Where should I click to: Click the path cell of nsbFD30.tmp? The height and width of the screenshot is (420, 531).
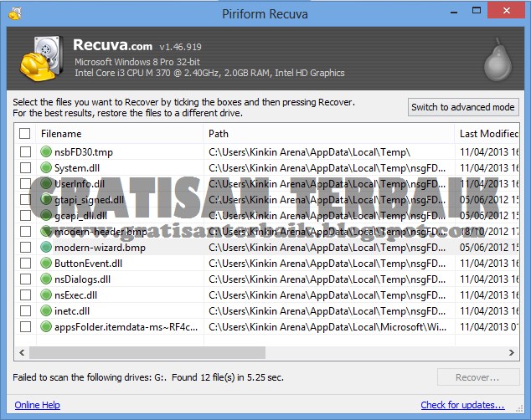pyautogui.click(x=310, y=152)
